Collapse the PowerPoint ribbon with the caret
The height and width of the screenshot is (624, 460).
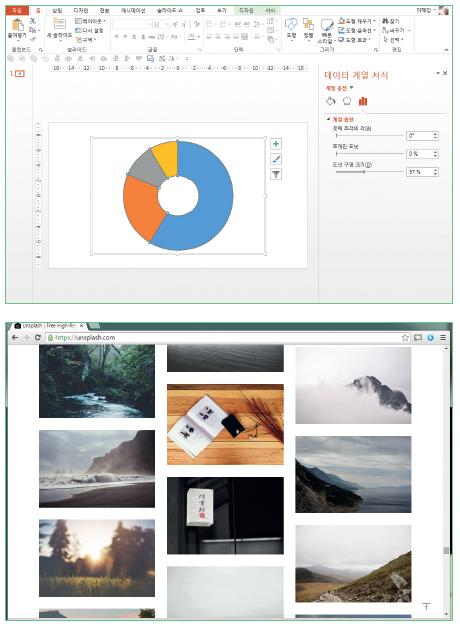point(446,50)
